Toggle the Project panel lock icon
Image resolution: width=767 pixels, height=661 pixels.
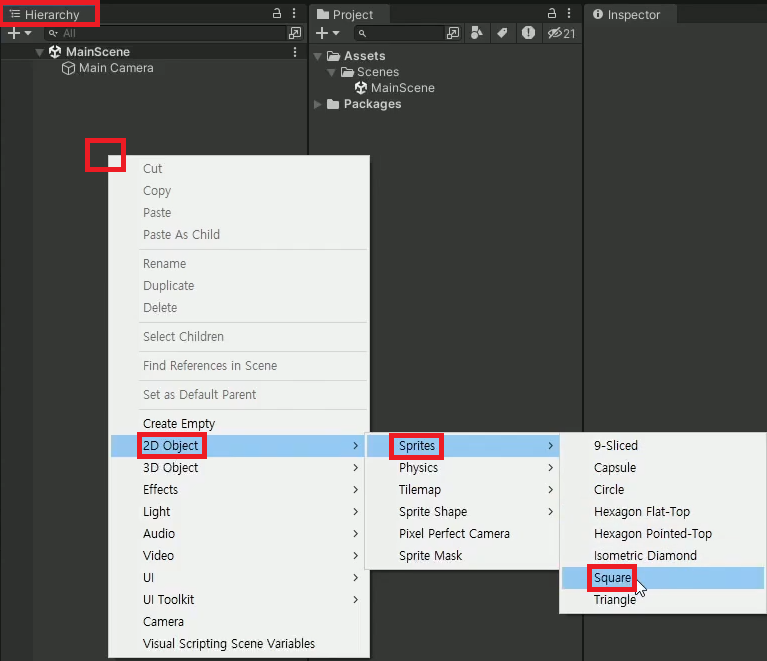pyautogui.click(x=552, y=13)
